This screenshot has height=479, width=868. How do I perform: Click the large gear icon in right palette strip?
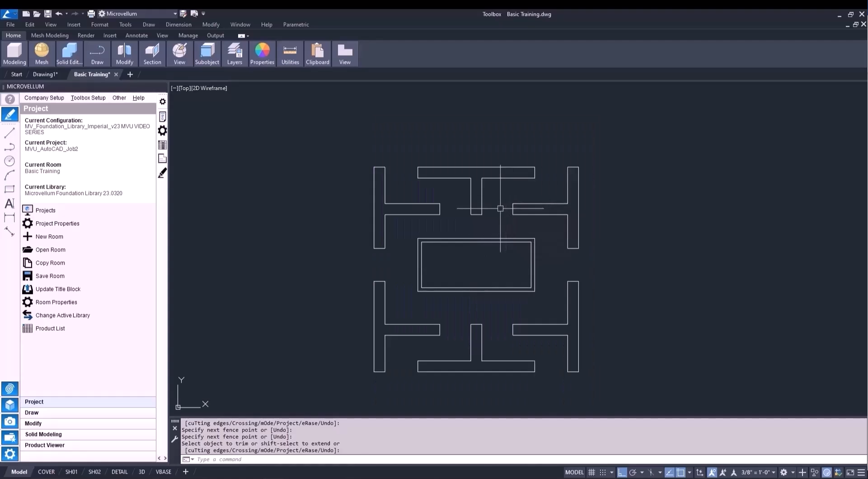click(x=163, y=131)
